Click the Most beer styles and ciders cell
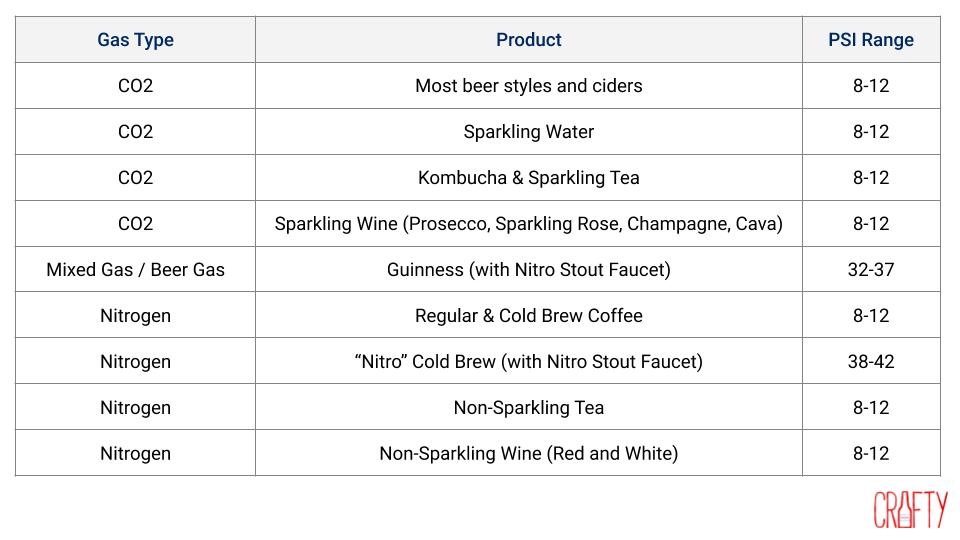This screenshot has height=540, width=960. coord(528,86)
